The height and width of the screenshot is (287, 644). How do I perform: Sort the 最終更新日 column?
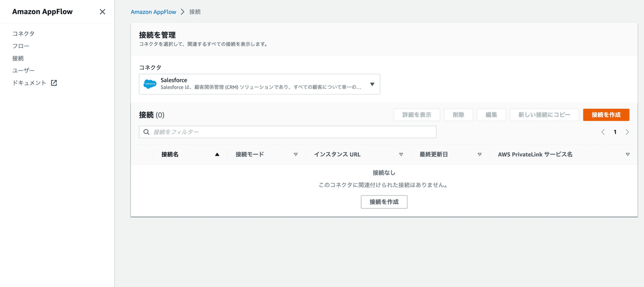[479, 154]
